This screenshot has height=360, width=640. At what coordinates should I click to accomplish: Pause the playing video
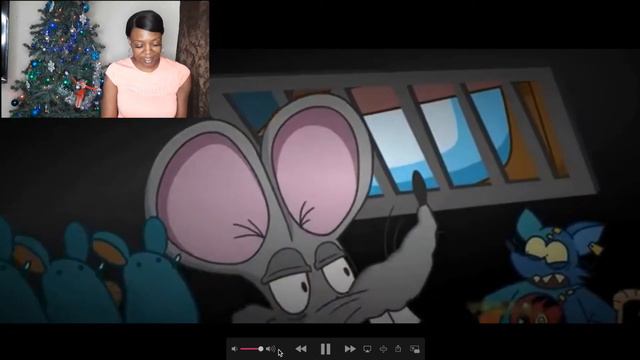coord(325,349)
